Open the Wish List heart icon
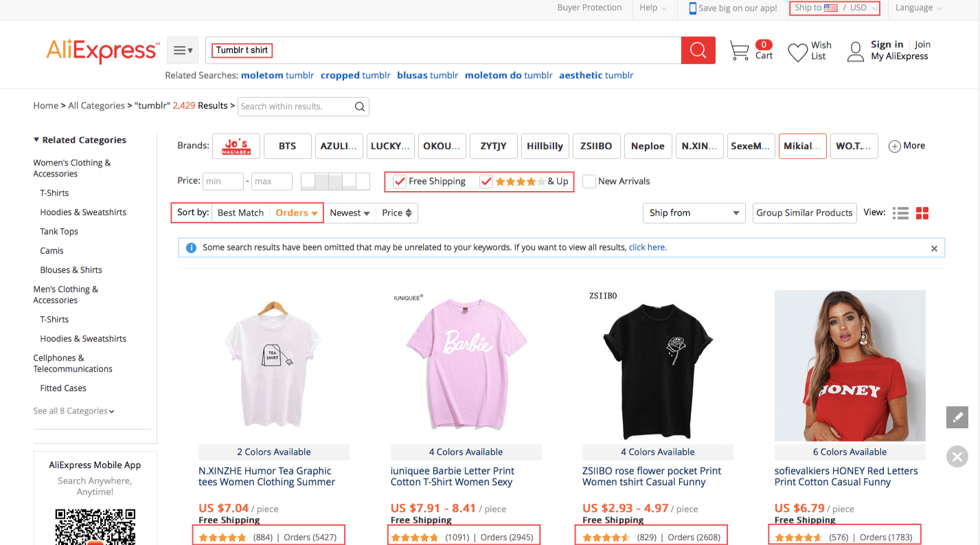 [797, 49]
